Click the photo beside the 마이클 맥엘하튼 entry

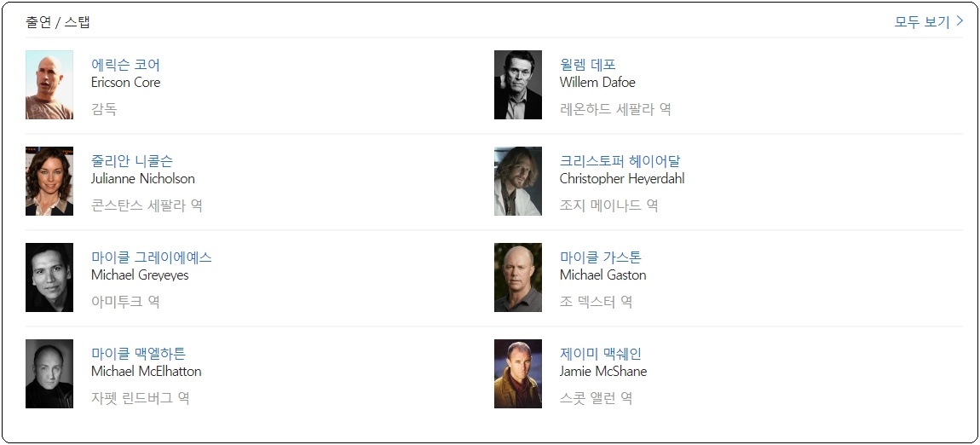click(x=49, y=374)
